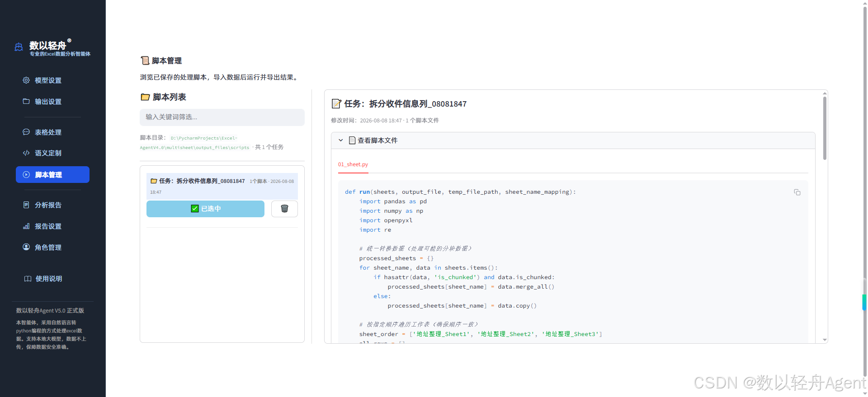Click the script panel vertical scrollbar
868x397 pixels.
(825, 128)
